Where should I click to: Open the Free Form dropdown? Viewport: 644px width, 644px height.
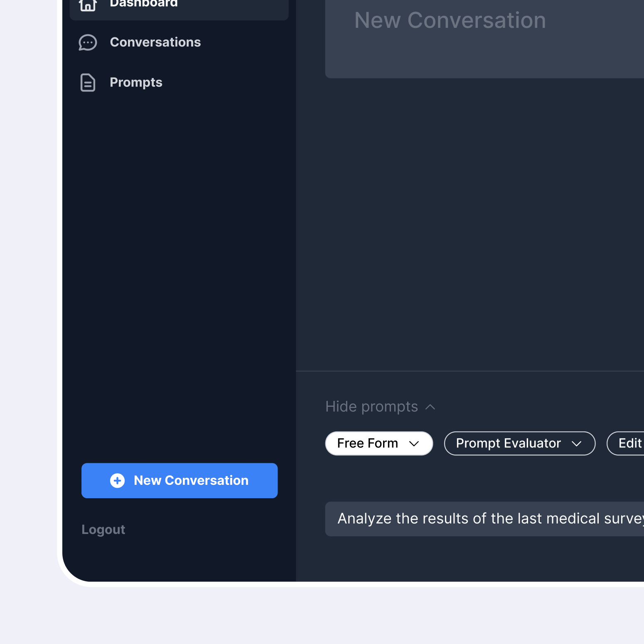coord(379,443)
